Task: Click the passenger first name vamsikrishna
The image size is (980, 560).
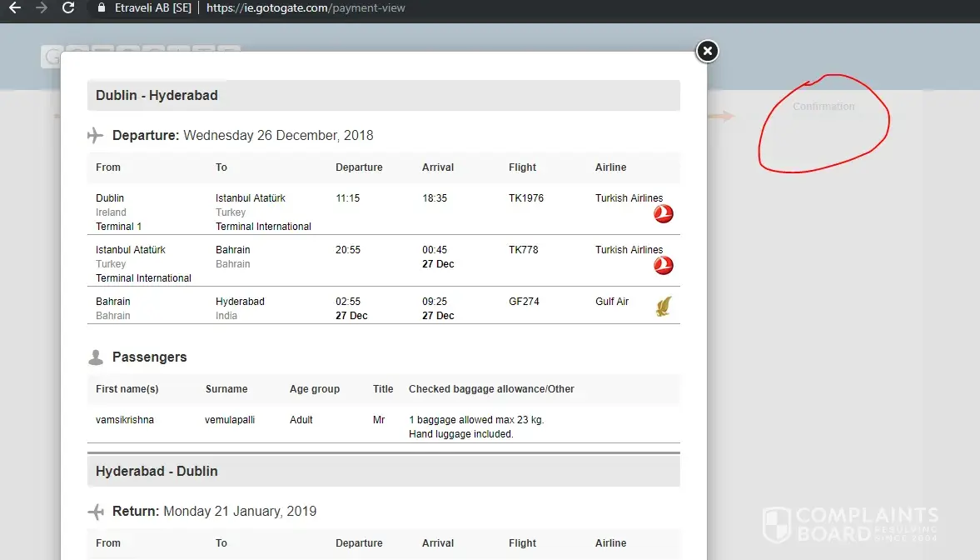Action: (125, 420)
